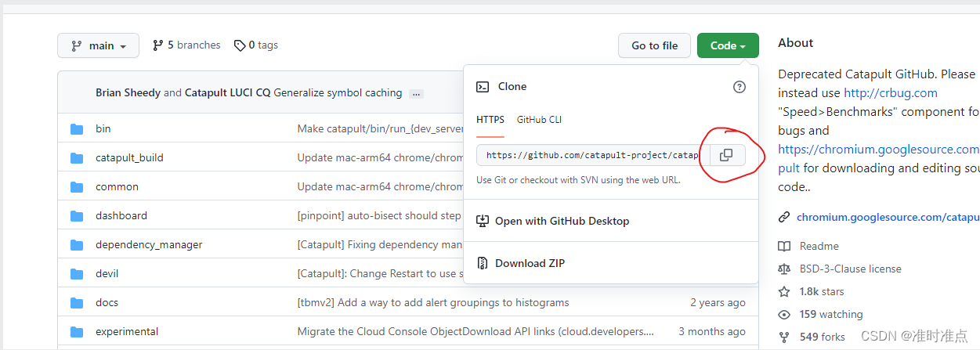
Task: Toggle the green Code dropdown button
Action: pyautogui.click(x=728, y=45)
